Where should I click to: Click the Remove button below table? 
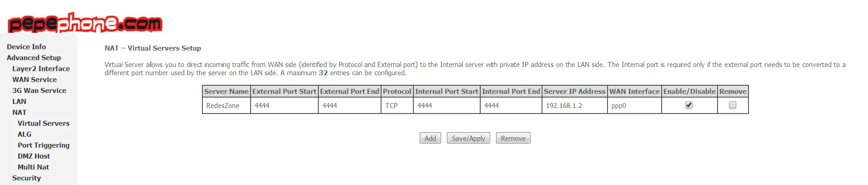coord(513,138)
